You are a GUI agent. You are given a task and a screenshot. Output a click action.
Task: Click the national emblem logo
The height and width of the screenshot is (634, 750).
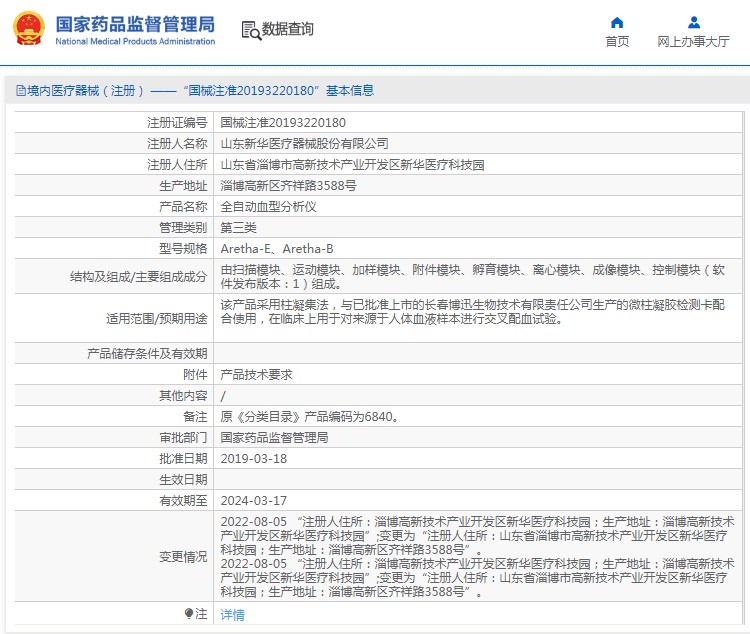click(29, 29)
